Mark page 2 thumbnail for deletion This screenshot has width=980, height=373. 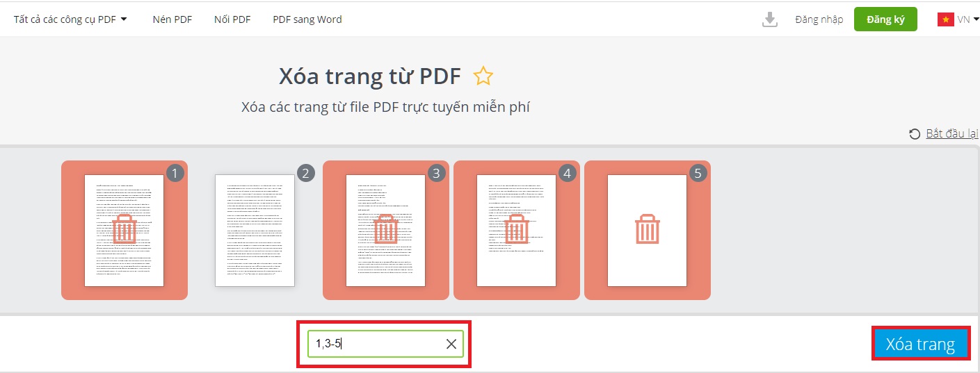point(255,231)
